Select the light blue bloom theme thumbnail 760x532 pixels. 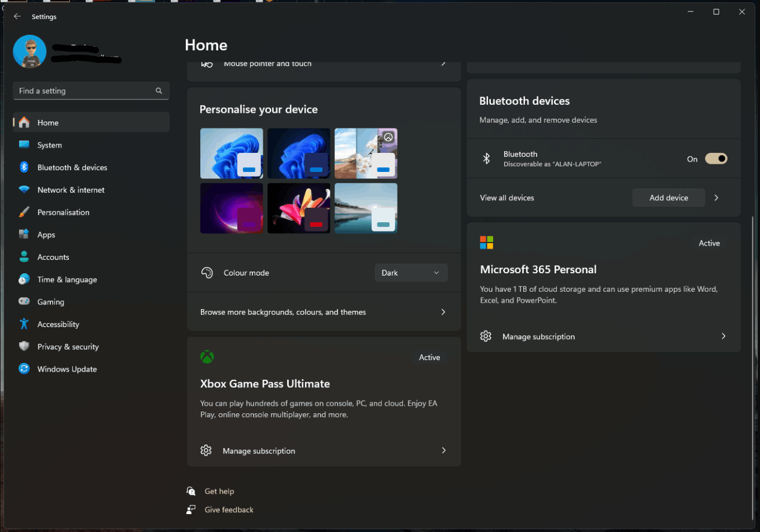click(232, 153)
